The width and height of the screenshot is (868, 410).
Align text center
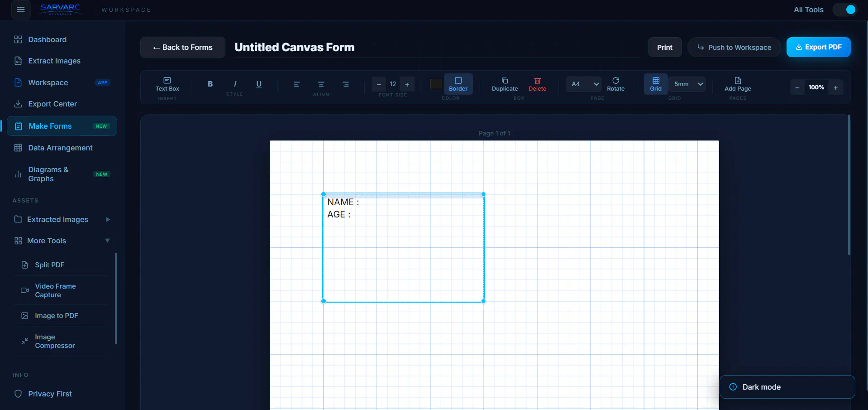(321, 84)
